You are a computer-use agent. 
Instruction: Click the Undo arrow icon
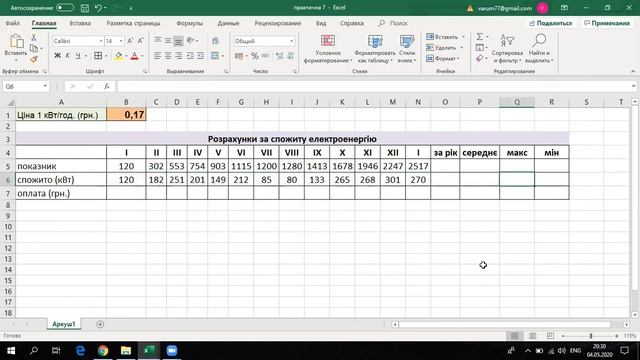[x=98, y=8]
